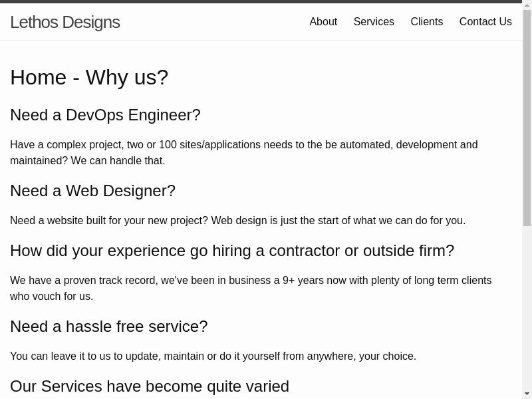Open the Contact Us page
The height and width of the screenshot is (399, 532).
point(485,22)
